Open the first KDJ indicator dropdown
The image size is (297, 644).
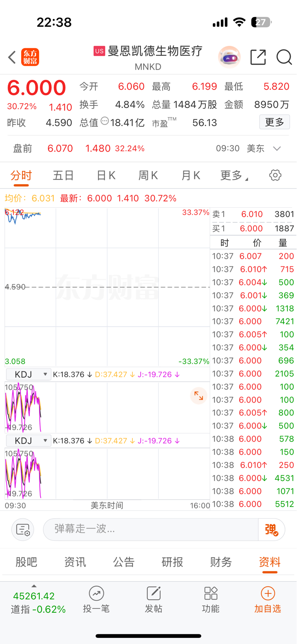coord(29,374)
